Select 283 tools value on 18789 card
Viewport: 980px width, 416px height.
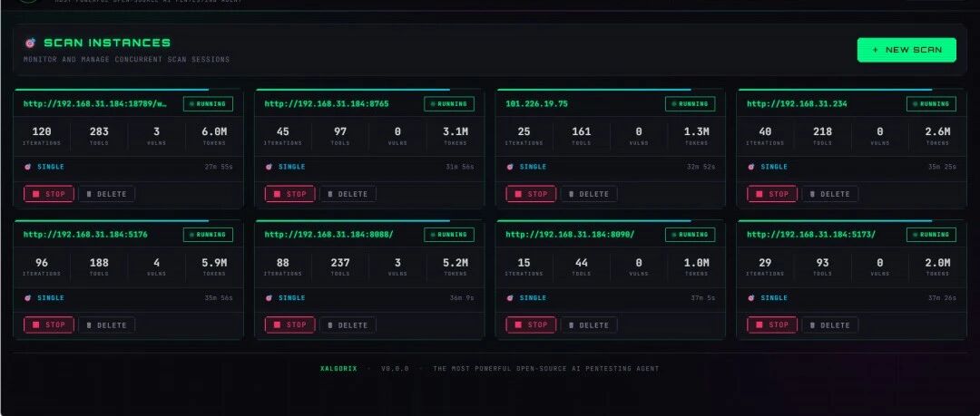(x=99, y=131)
